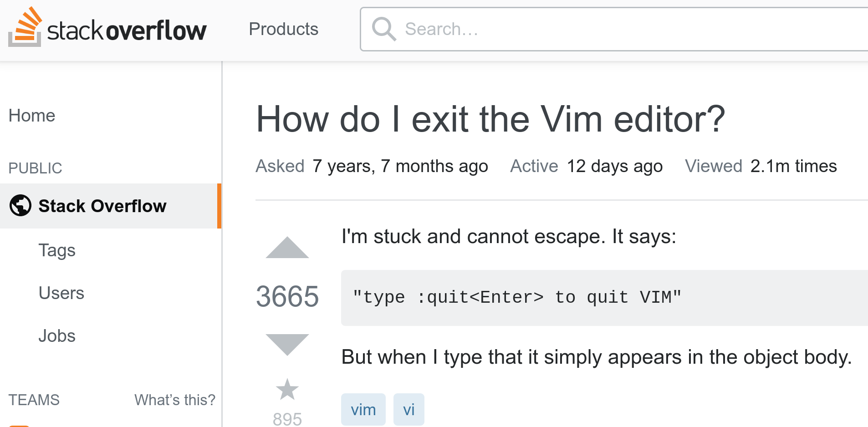
Task: Click the 12 days ago activity link
Action: (x=614, y=166)
